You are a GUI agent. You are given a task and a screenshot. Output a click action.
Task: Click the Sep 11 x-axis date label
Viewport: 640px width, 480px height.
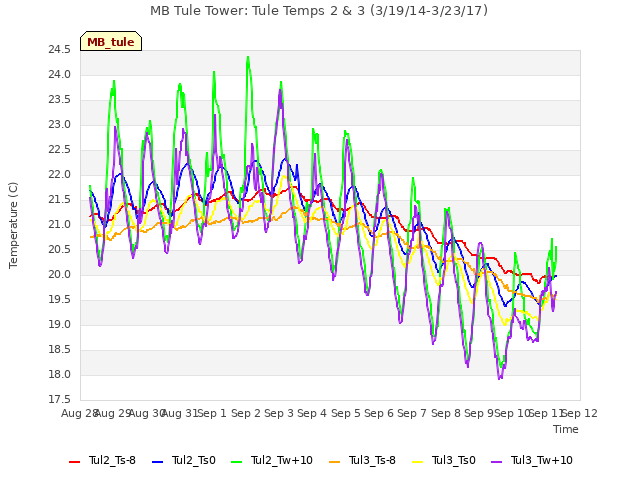coord(546,413)
